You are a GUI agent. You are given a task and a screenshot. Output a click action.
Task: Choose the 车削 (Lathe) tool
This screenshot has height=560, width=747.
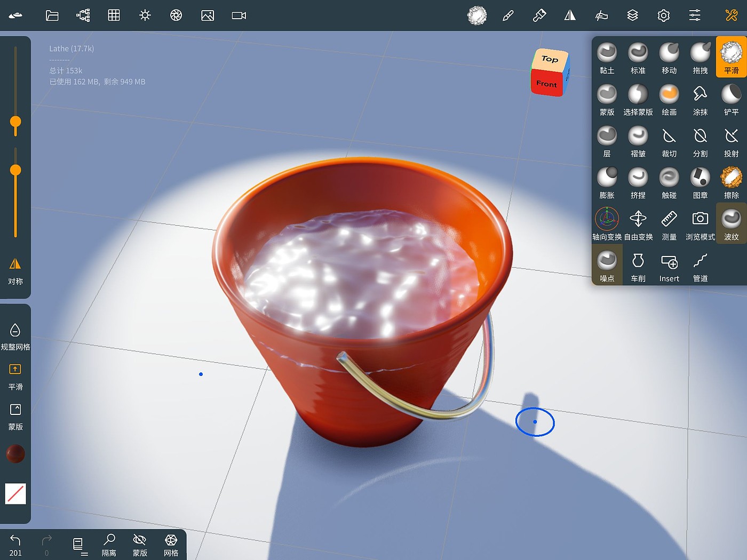point(638,266)
